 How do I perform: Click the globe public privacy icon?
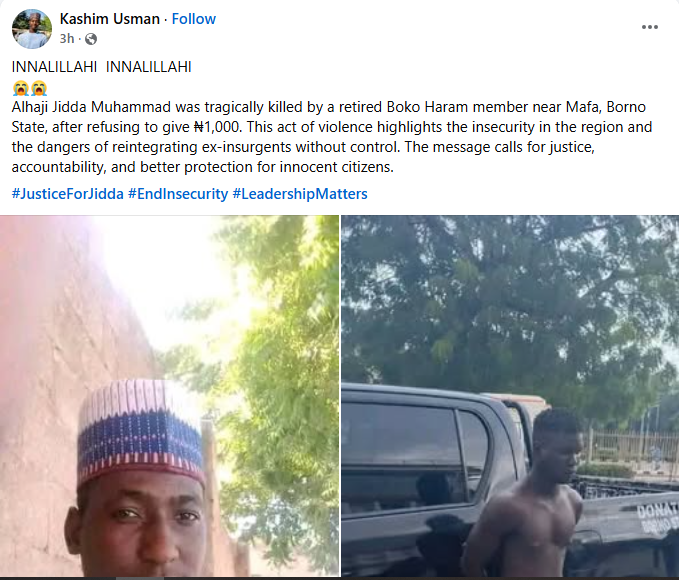pyautogui.click(x=91, y=39)
